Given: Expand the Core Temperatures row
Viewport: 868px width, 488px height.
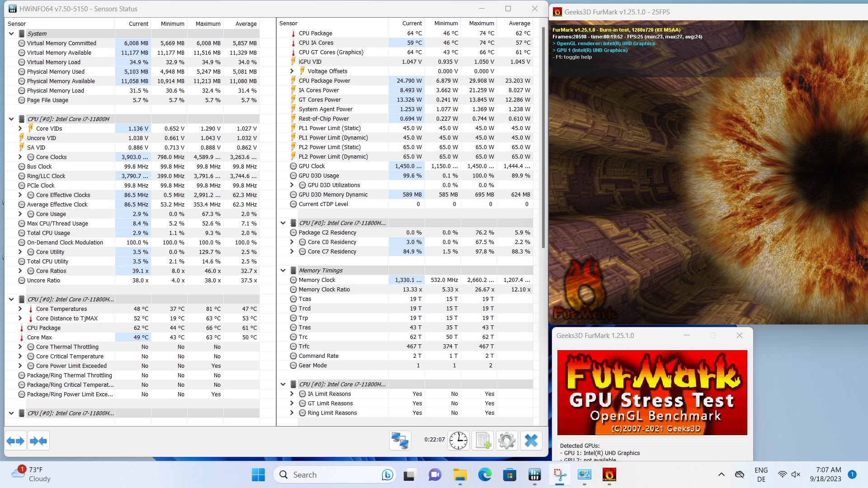Looking at the screenshot, I should 20,309.
